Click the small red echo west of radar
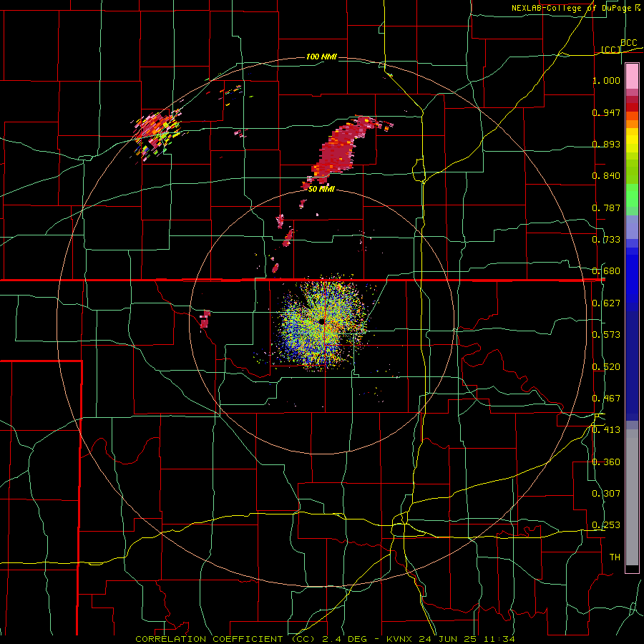The image size is (644, 644). [205, 320]
